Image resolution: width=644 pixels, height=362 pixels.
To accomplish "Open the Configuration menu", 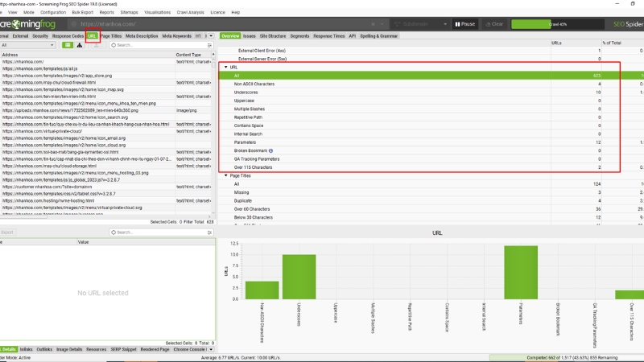I will (x=53, y=12).
